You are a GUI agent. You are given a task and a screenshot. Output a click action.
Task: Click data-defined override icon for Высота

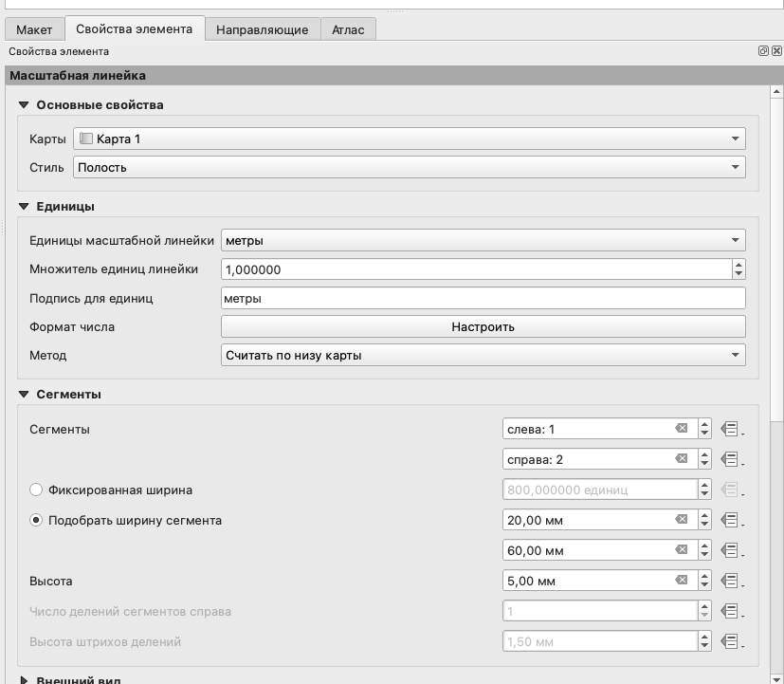729,581
